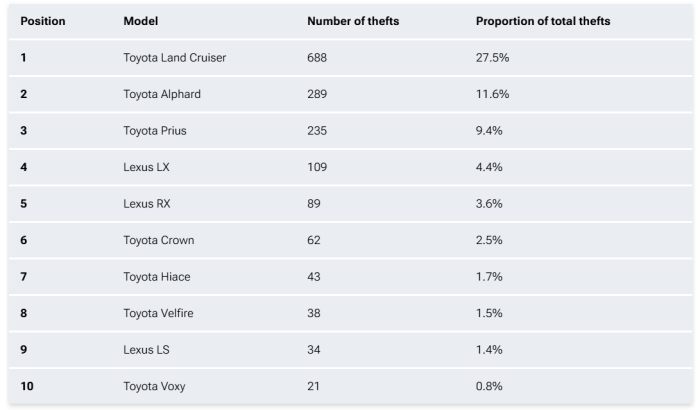Select the 0.8% proportion cell
700x410 pixels.
489,385
